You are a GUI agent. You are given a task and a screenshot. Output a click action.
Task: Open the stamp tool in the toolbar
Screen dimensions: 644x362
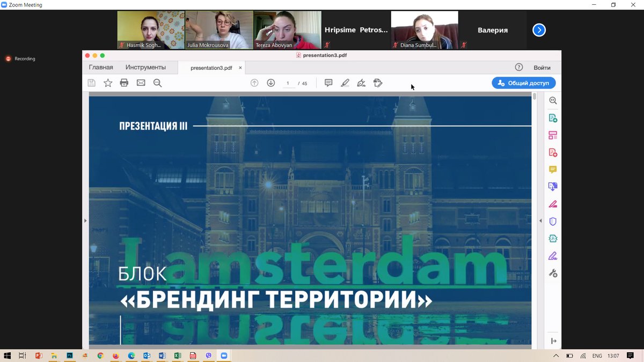point(378,83)
